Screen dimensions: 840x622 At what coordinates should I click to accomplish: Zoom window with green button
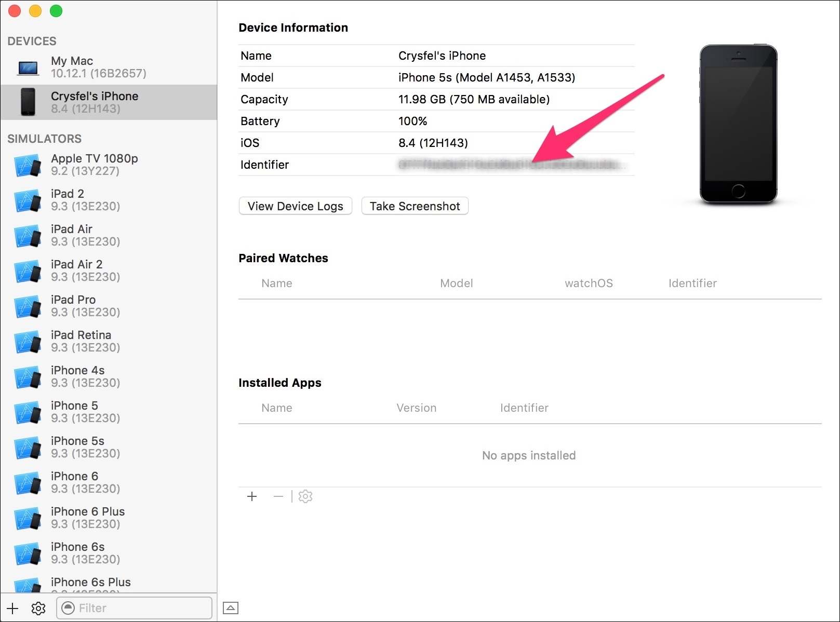pyautogui.click(x=56, y=11)
